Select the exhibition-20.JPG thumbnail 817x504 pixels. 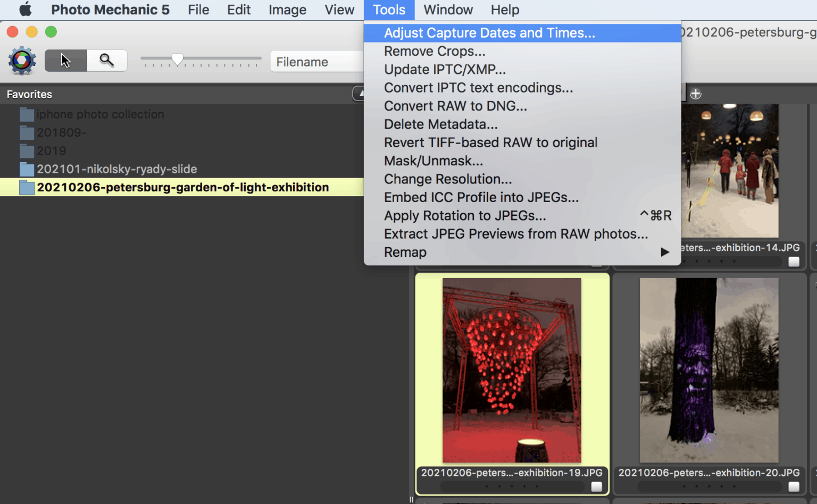(708, 369)
